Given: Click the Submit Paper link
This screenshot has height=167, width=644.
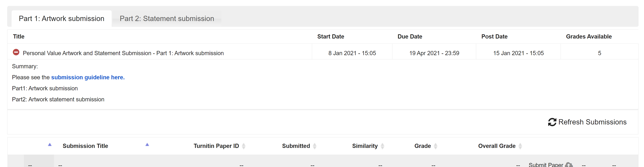Looking at the screenshot, I should [546, 165].
